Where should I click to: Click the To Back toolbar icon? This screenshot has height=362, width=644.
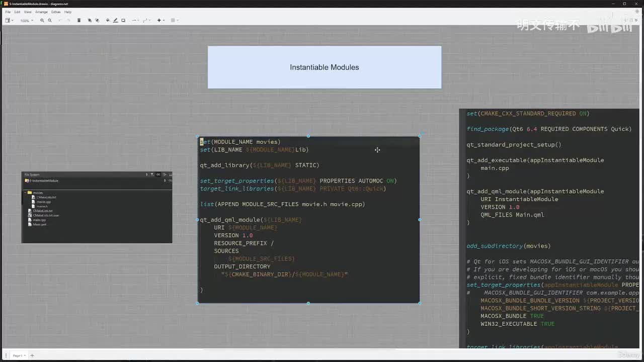[x=97, y=21]
